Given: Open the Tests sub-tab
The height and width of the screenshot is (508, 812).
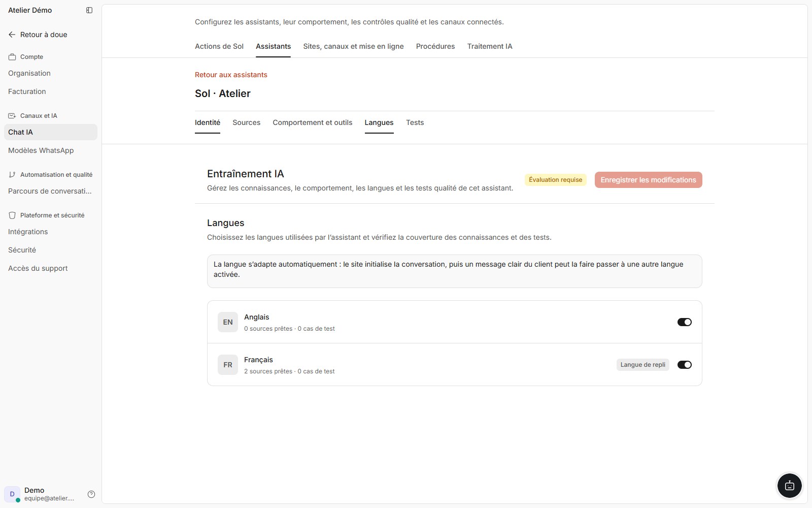Looking at the screenshot, I should click(x=415, y=122).
